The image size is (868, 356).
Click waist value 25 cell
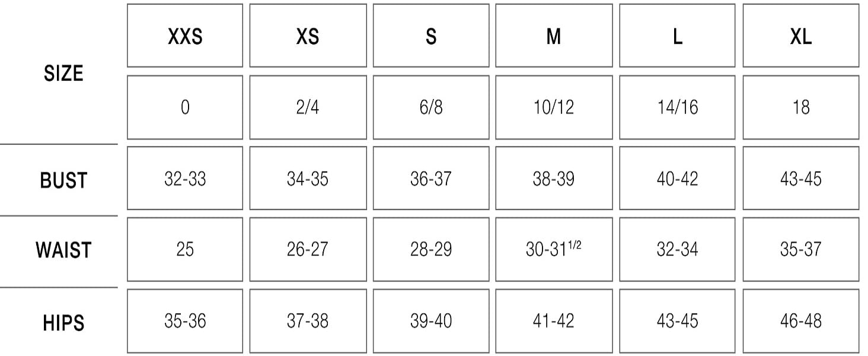(x=185, y=249)
